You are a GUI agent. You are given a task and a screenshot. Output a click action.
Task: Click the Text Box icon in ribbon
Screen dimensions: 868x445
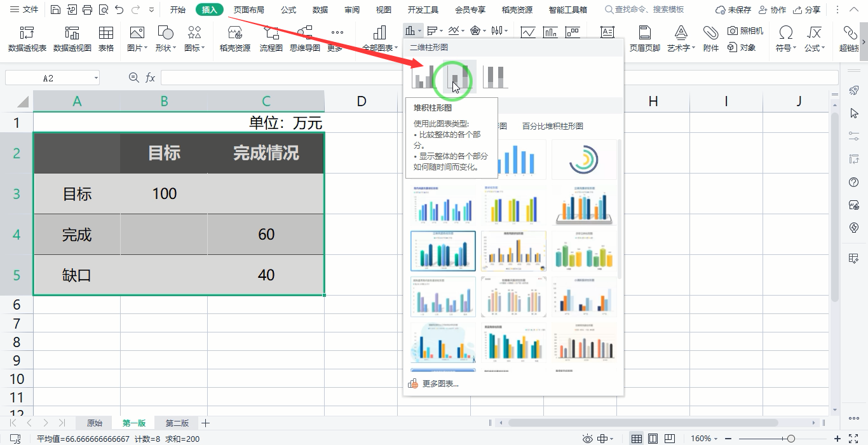click(x=607, y=32)
